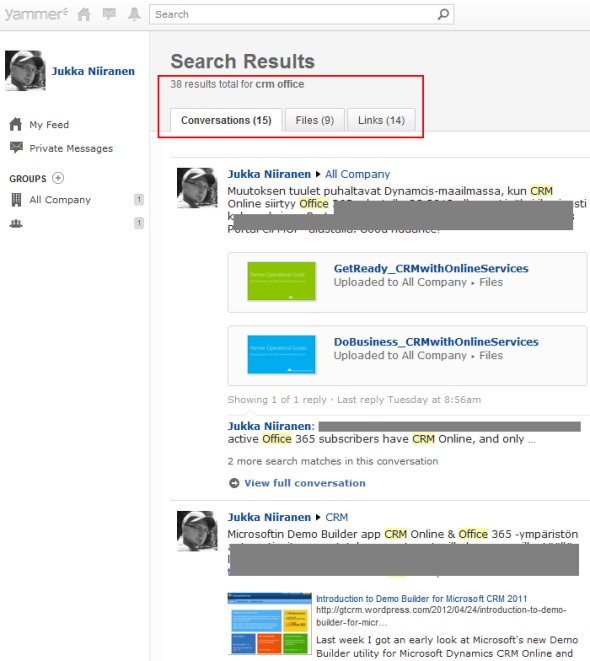
Task: Select the Conversations (15) tab
Action: click(226, 120)
